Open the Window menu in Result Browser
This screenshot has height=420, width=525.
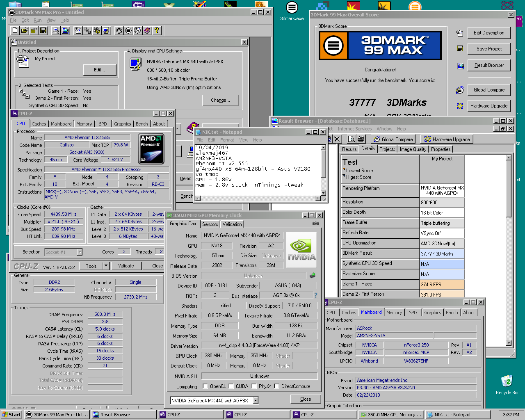click(x=384, y=129)
